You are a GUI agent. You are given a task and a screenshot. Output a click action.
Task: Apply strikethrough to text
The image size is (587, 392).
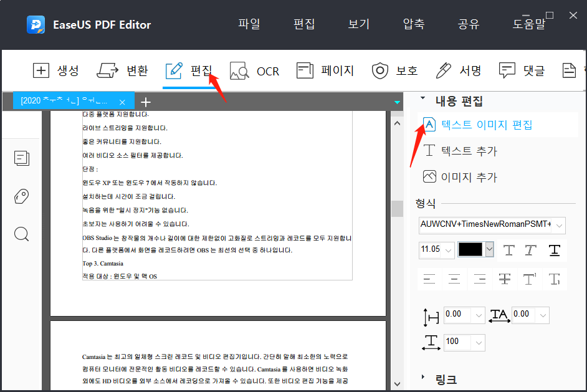(504, 279)
